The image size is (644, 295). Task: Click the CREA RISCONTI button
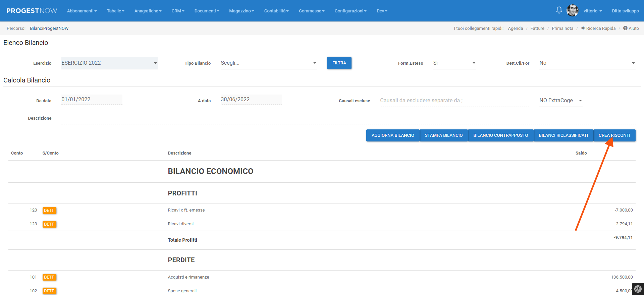pyautogui.click(x=614, y=135)
